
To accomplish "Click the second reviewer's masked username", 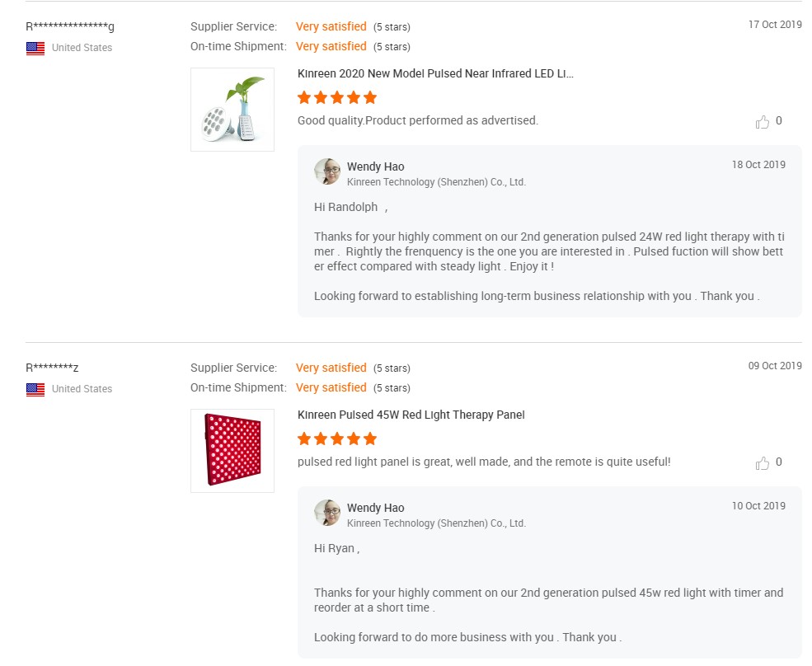I will click(x=52, y=368).
